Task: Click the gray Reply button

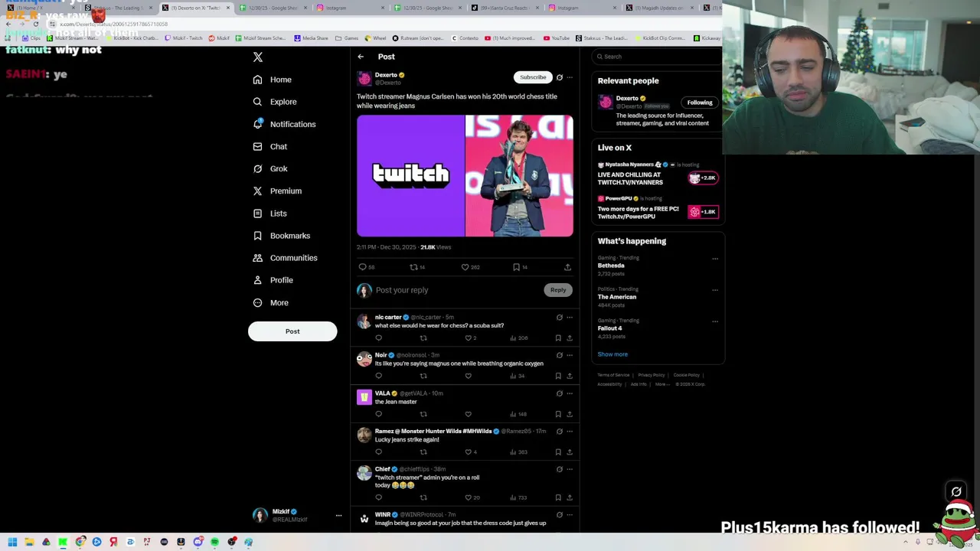Action: [x=558, y=290]
